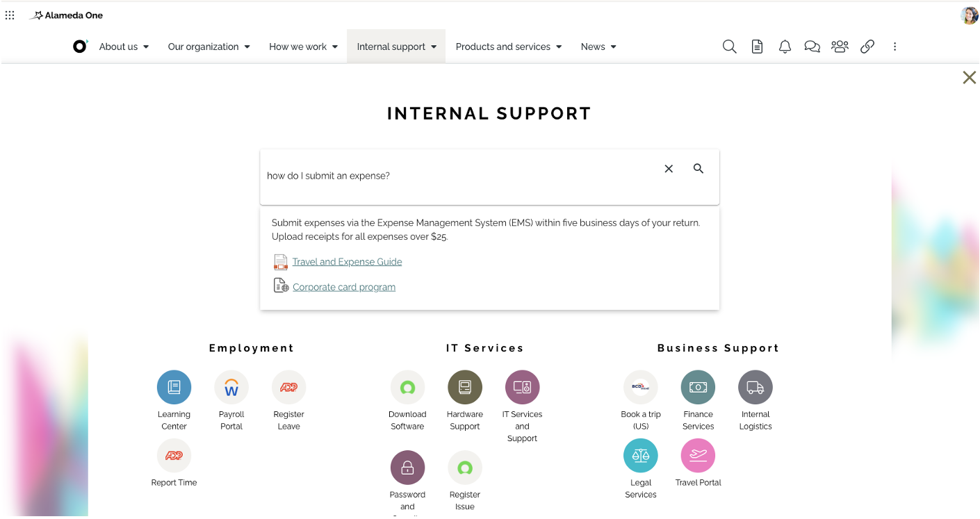This screenshot has width=980, height=519.
Task: Follow the Corporate card program link
Action: click(x=344, y=287)
